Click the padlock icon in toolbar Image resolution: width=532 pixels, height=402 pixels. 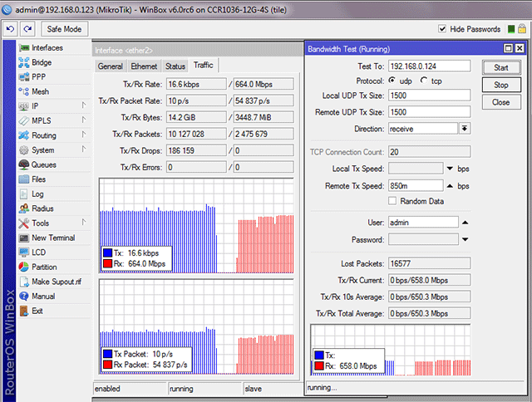522,29
